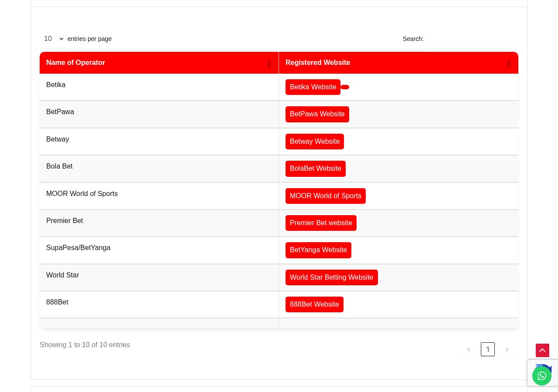Screen dimensions: 558x392
Task: Click the 'Search:' label
Action: [413, 39]
